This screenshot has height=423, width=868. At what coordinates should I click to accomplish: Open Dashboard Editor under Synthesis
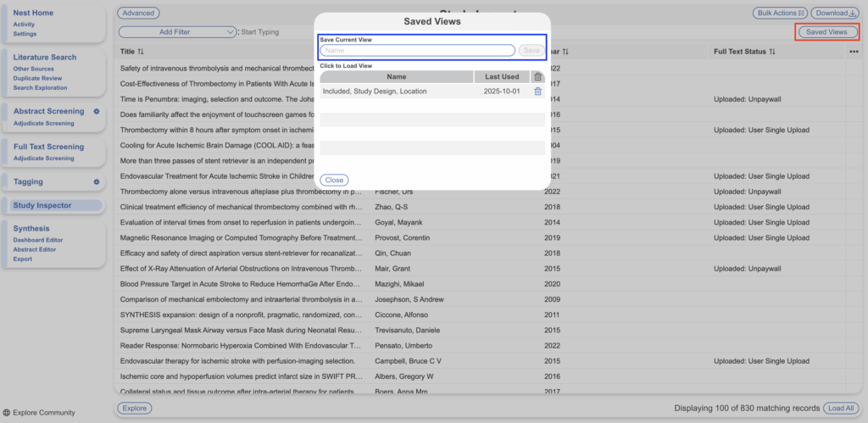click(39, 240)
